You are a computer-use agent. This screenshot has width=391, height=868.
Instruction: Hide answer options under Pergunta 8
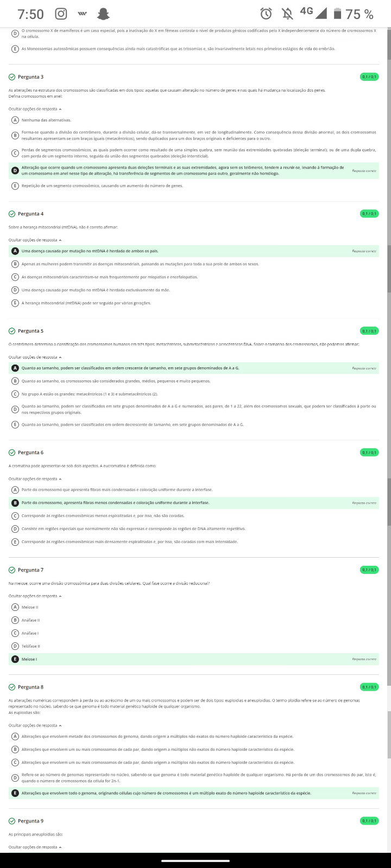tap(35, 725)
